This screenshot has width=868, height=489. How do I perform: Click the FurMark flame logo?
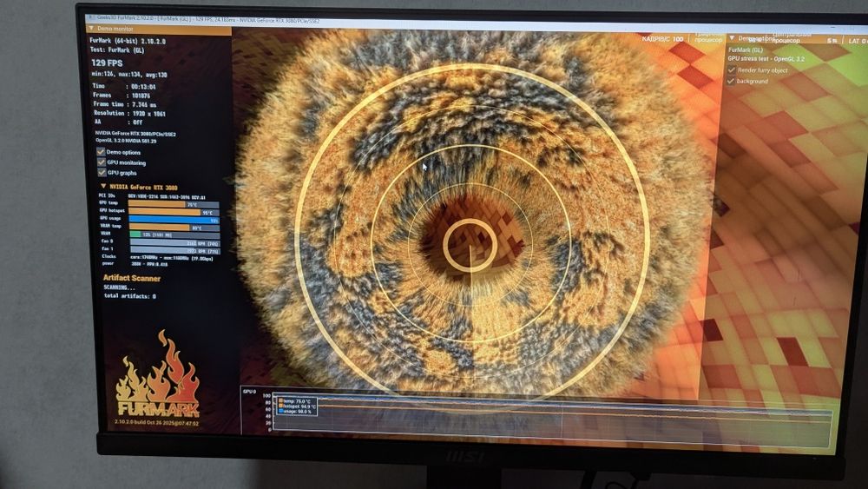(x=158, y=375)
